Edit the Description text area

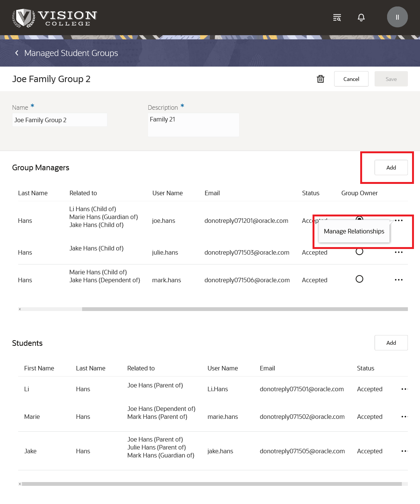pyautogui.click(x=193, y=125)
